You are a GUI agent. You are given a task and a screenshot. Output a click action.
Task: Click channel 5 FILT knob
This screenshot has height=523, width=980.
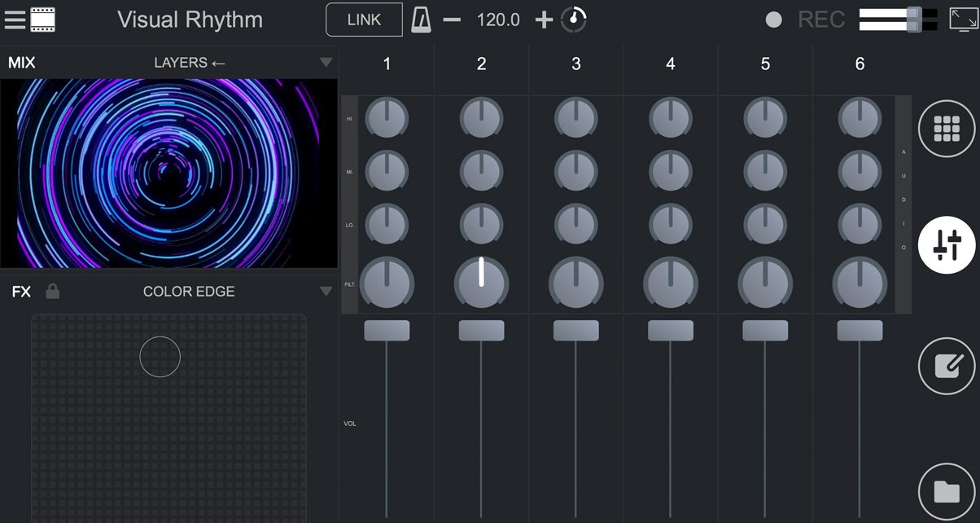tap(765, 283)
